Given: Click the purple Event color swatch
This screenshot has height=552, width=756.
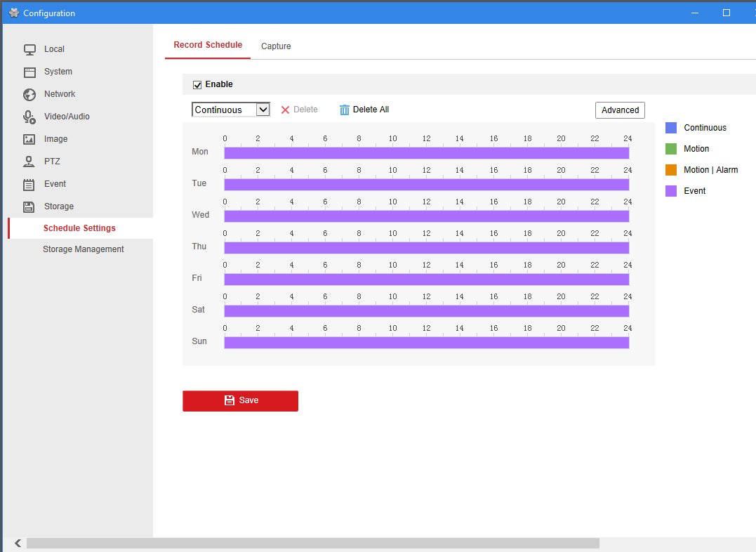Looking at the screenshot, I should coord(671,191).
